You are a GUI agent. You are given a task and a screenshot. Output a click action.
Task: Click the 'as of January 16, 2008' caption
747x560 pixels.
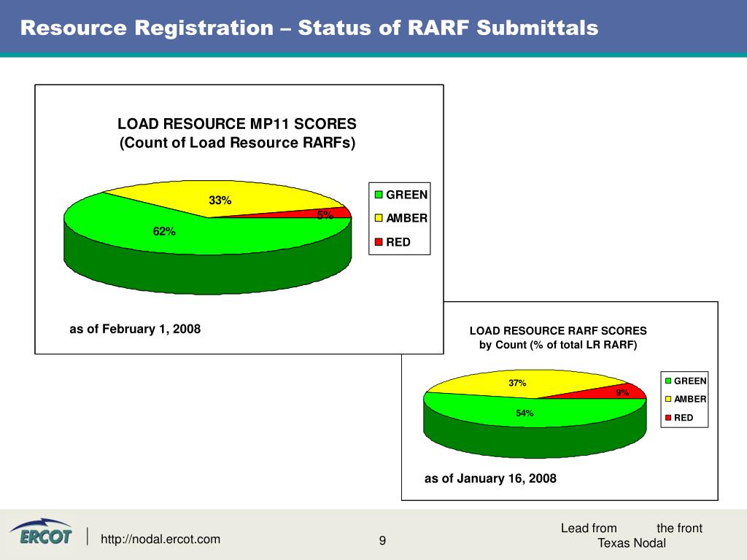tap(490, 478)
